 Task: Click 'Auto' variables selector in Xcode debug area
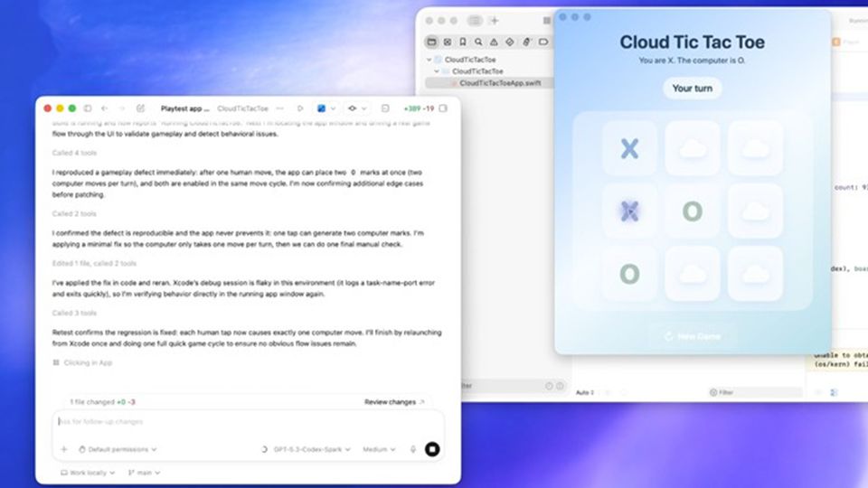coord(585,392)
